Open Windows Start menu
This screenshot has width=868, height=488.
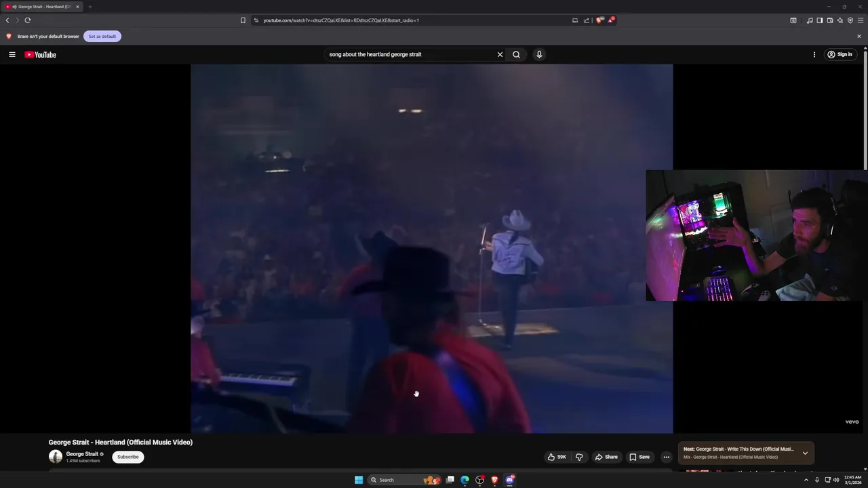click(359, 480)
